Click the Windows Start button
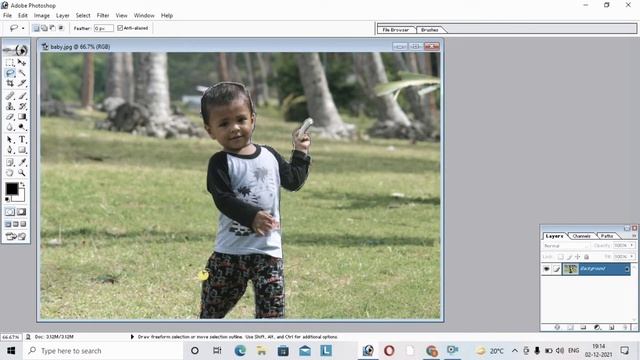Image resolution: width=640 pixels, height=360 pixels. point(11,351)
